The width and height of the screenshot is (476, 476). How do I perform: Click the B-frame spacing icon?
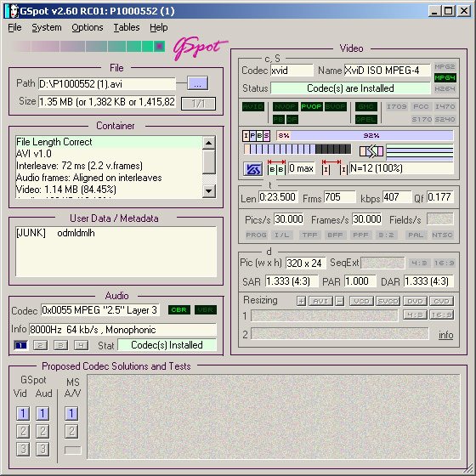pyautogui.click(x=276, y=167)
